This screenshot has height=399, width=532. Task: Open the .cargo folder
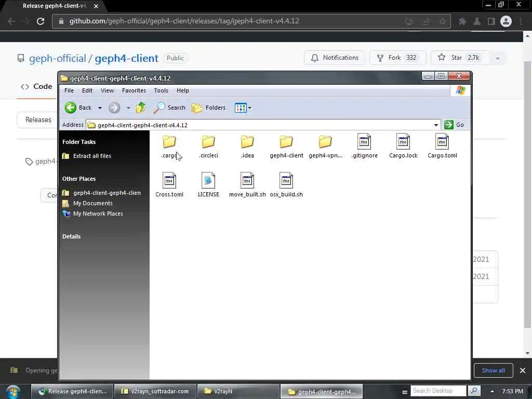(x=169, y=147)
